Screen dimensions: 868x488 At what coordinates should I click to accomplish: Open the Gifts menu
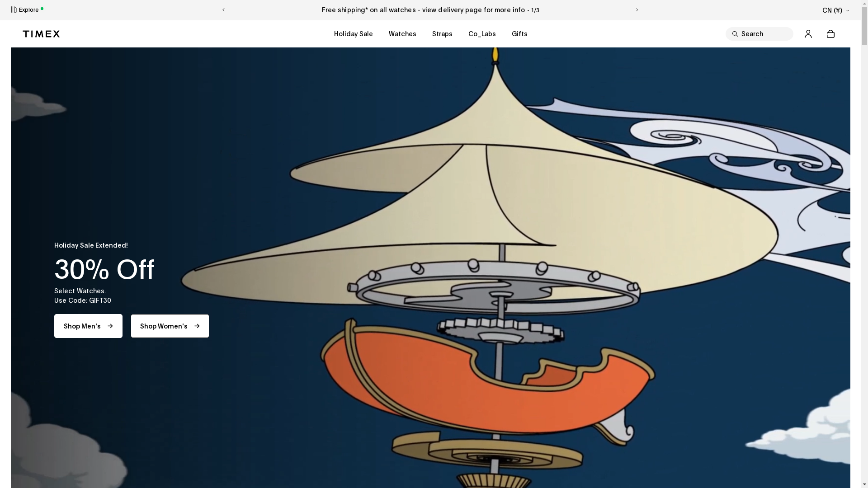(x=519, y=34)
